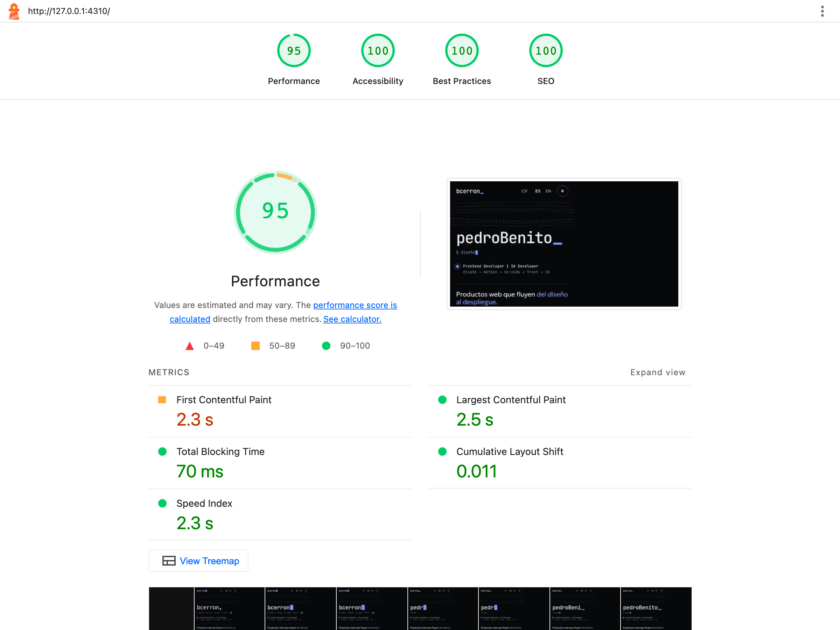This screenshot has width=840, height=630.
Task: Click the orange square FCP status icon
Action: coord(162,399)
